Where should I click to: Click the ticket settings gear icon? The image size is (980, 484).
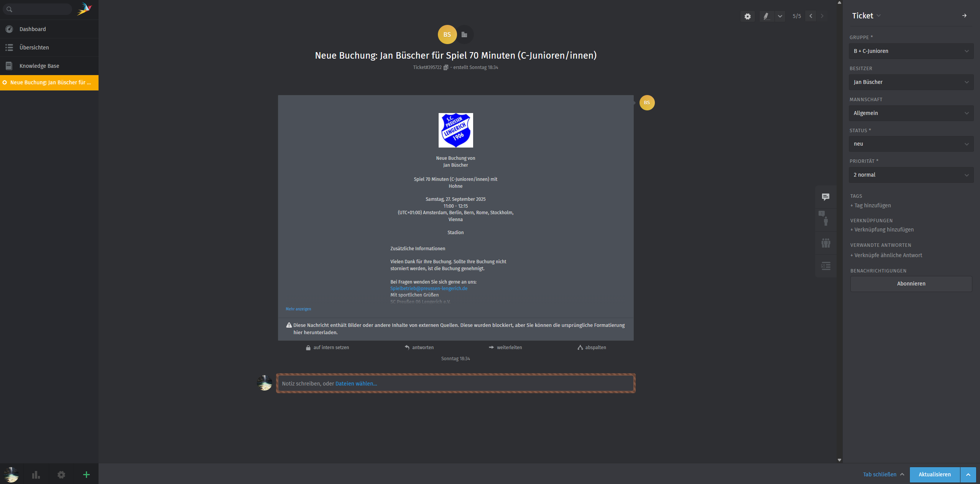click(x=747, y=16)
